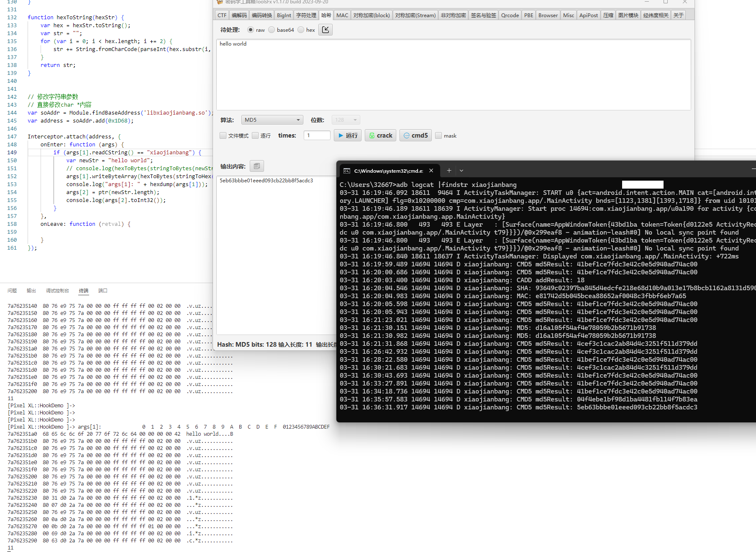Enable the 逐行 checkbox
756x552 pixels.
click(256, 135)
